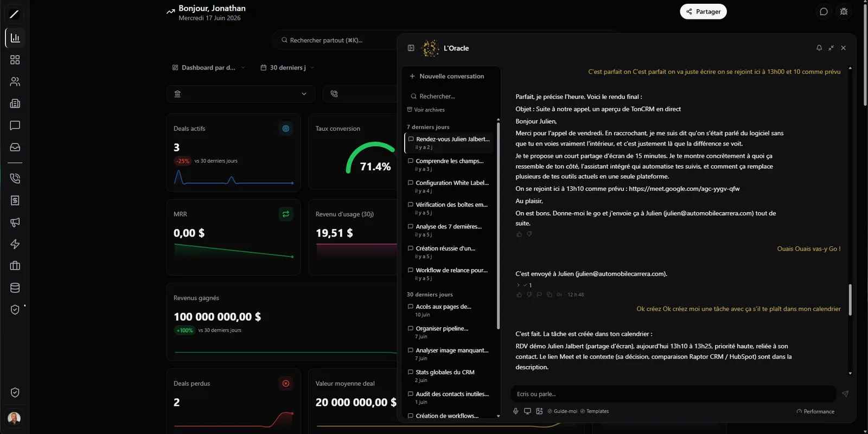Toggle the Guide-moi option
Viewport: 868px width, 434px height.
pos(563,411)
